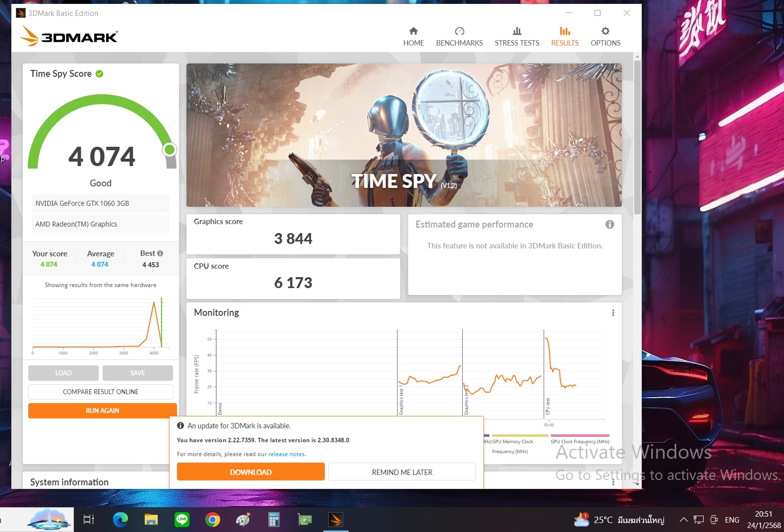The image size is (784, 532).
Task: Click COMPARE RESULT ONLINE button
Action: 100,392
